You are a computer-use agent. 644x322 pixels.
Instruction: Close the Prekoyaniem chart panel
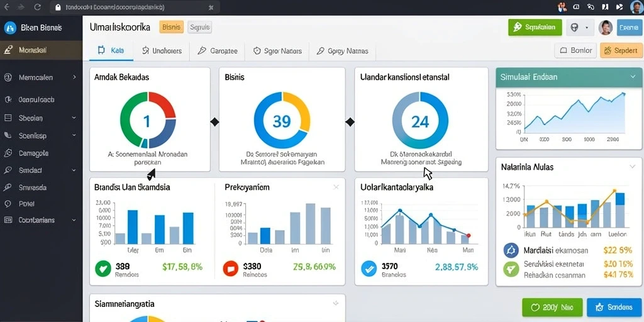[336, 187]
